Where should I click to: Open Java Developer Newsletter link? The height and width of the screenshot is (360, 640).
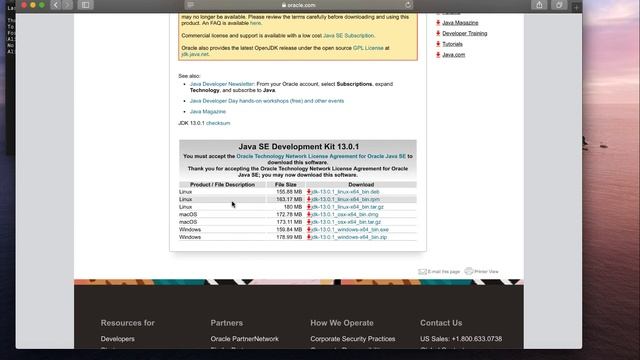tap(222, 84)
